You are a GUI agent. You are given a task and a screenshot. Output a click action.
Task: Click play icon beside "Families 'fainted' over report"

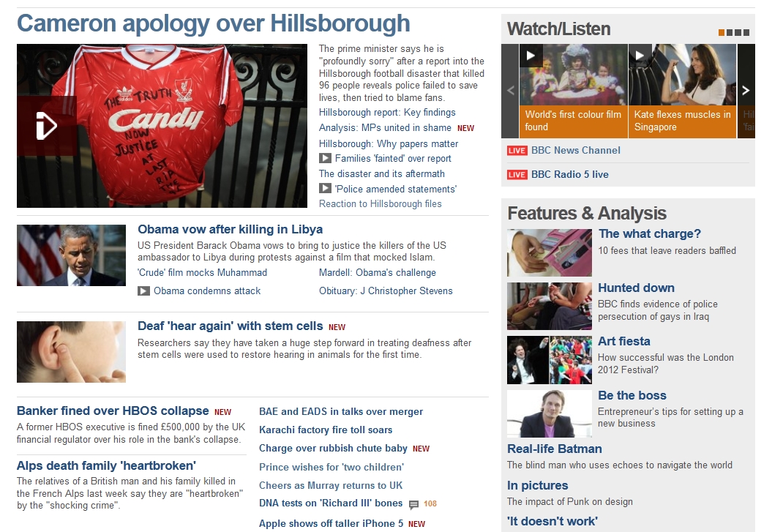pos(325,158)
